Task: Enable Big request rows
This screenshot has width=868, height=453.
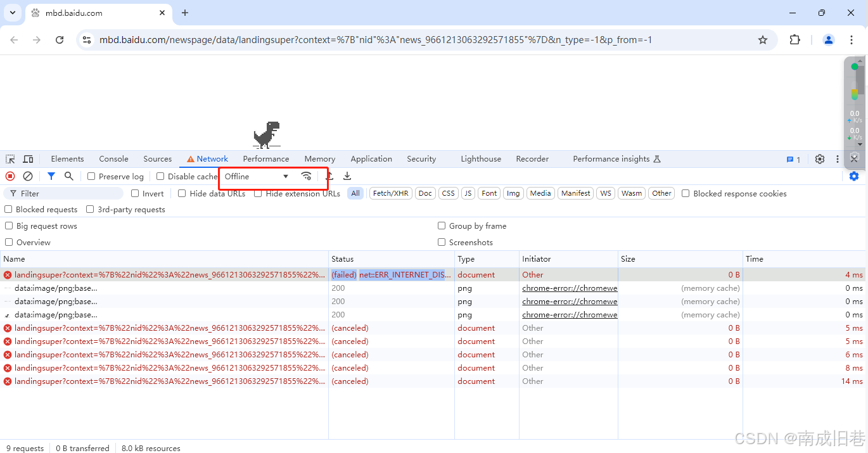Action: 9,226
